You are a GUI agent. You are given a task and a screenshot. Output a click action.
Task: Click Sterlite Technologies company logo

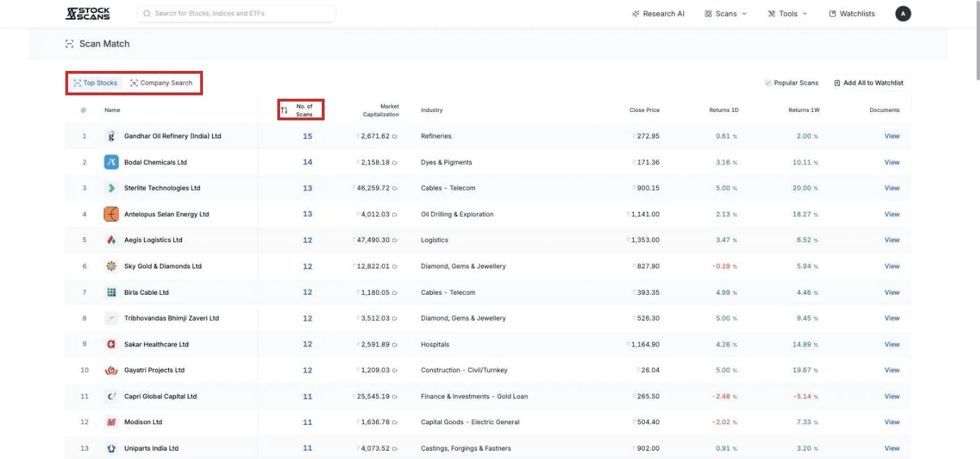(x=111, y=188)
